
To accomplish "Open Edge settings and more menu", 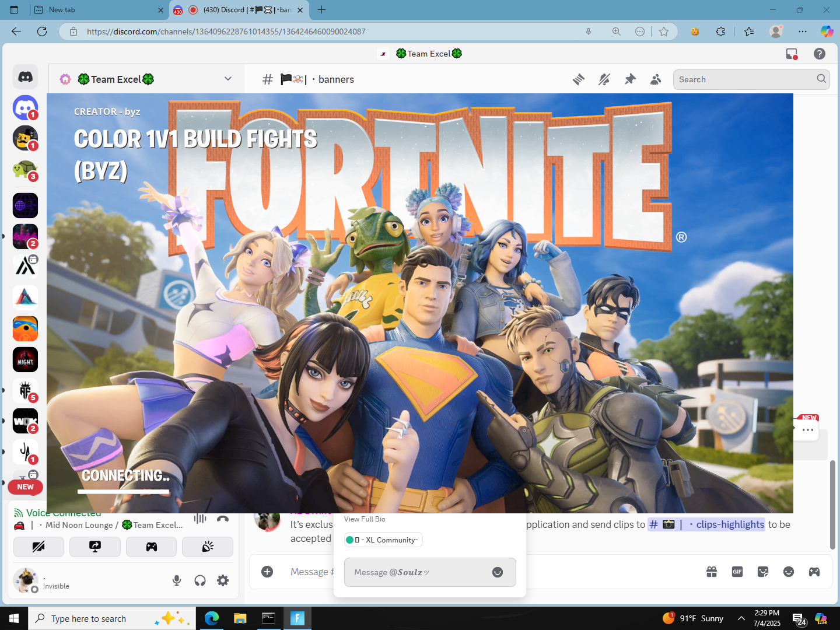I will click(x=803, y=32).
